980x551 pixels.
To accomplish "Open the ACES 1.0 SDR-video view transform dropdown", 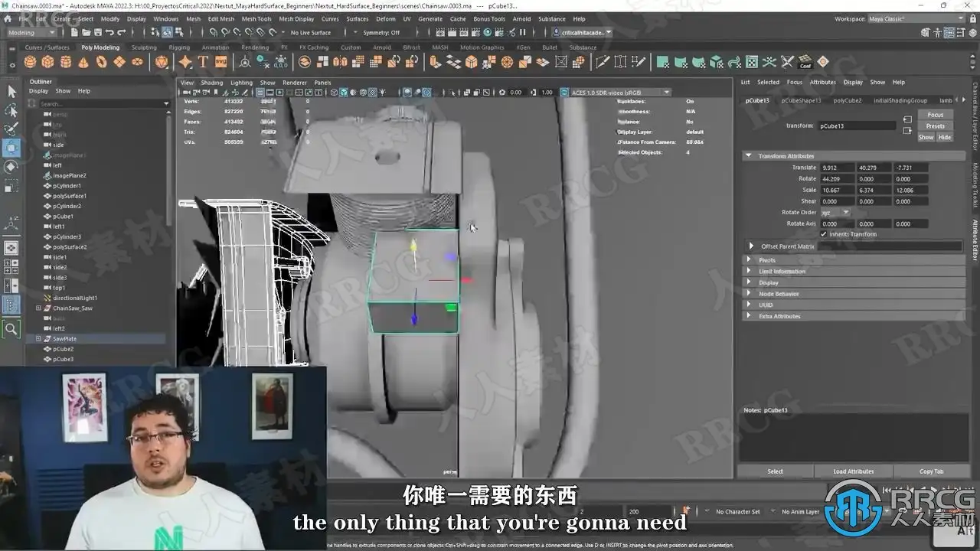I will point(620,92).
